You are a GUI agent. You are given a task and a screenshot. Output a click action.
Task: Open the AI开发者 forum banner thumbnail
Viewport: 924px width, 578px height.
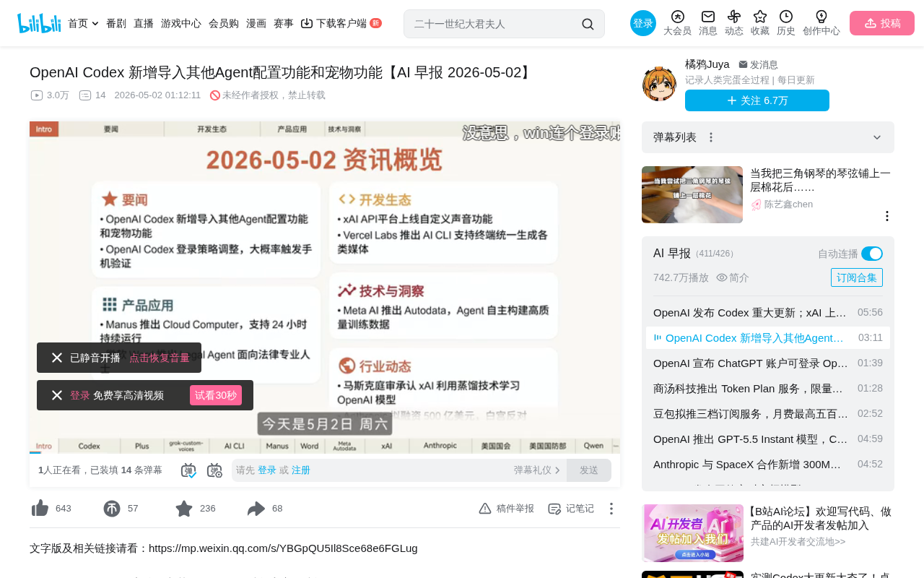693,533
